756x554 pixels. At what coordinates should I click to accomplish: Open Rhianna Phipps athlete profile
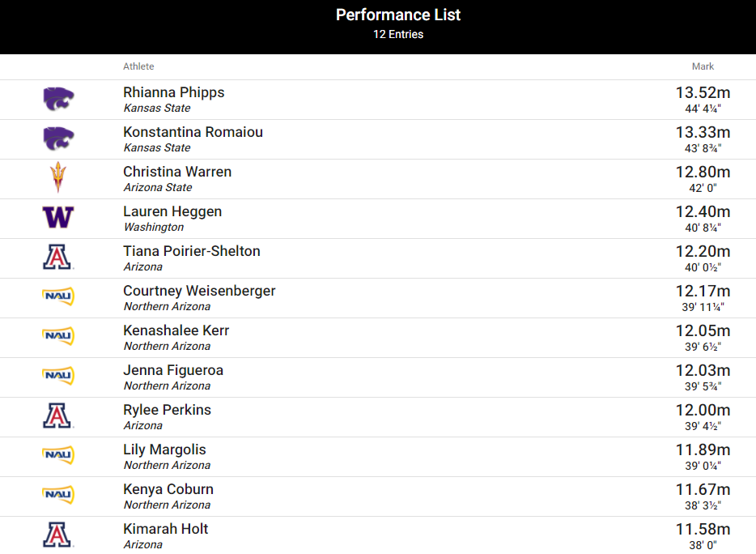tap(173, 92)
